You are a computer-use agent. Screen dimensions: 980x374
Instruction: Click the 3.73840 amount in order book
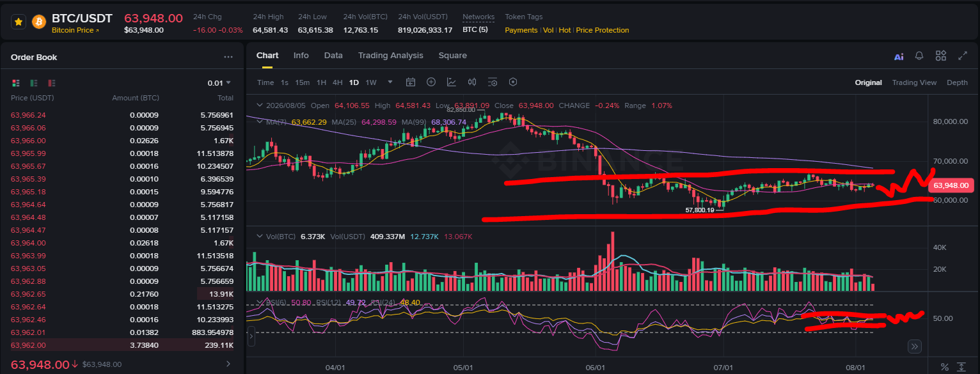(x=144, y=345)
